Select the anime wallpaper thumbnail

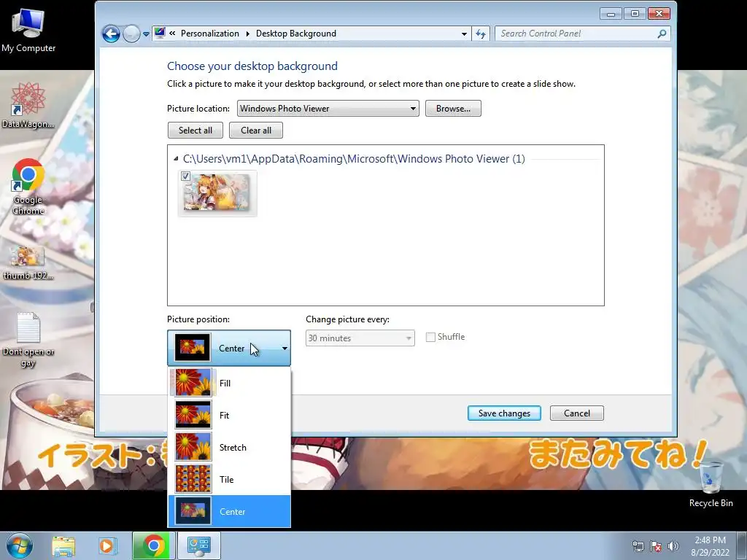click(217, 194)
